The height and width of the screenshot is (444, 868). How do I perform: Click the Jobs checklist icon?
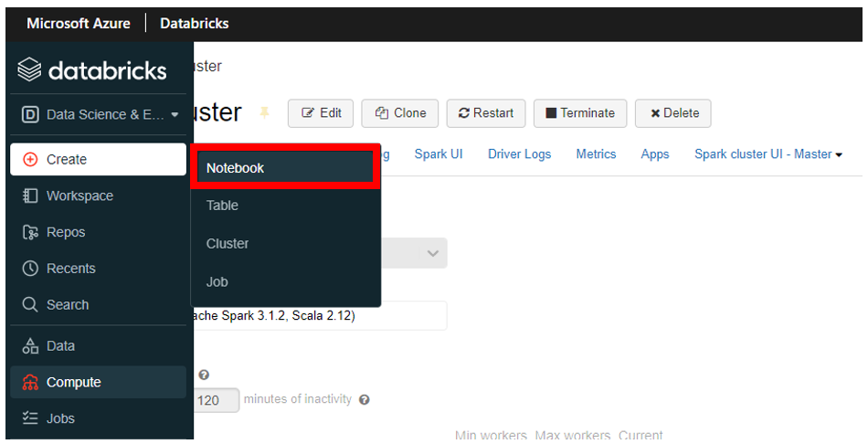(x=30, y=418)
